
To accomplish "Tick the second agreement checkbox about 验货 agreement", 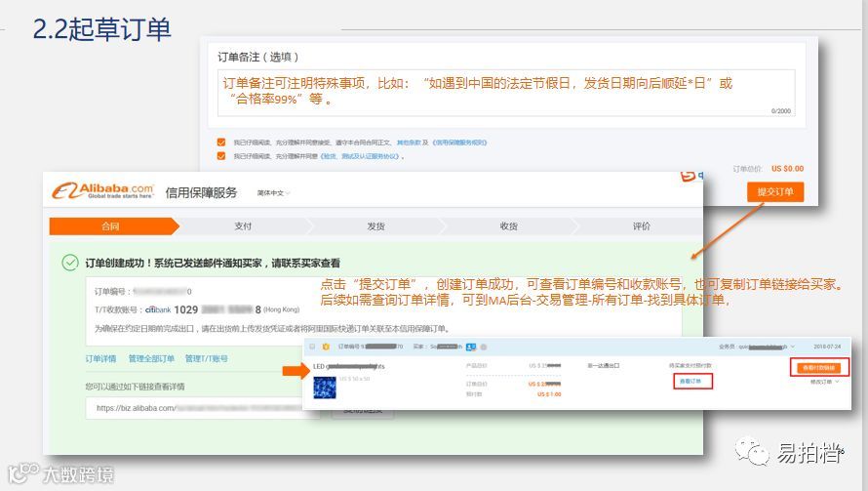I will pos(221,156).
